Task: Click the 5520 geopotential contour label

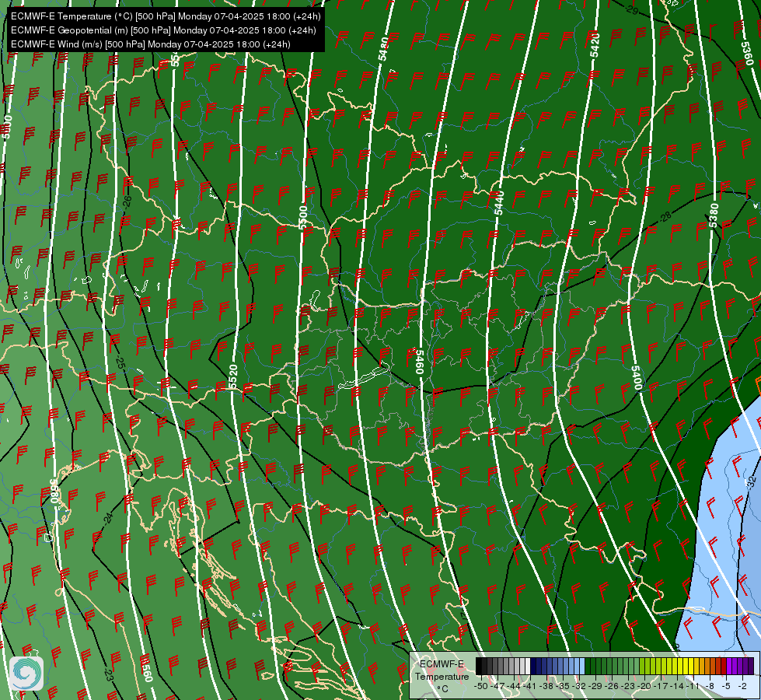Action: pyautogui.click(x=233, y=376)
